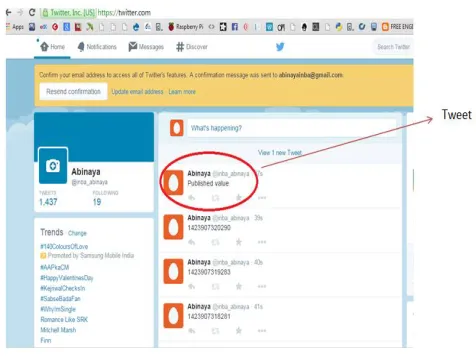This screenshot has width=476, height=364.
Task: Favorite the Published value tweet
Action: coord(239,198)
